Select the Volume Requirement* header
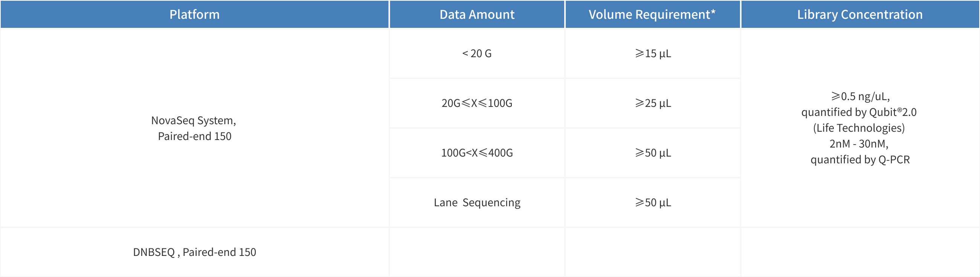Viewport: 980px width, 277px height. (652, 14)
